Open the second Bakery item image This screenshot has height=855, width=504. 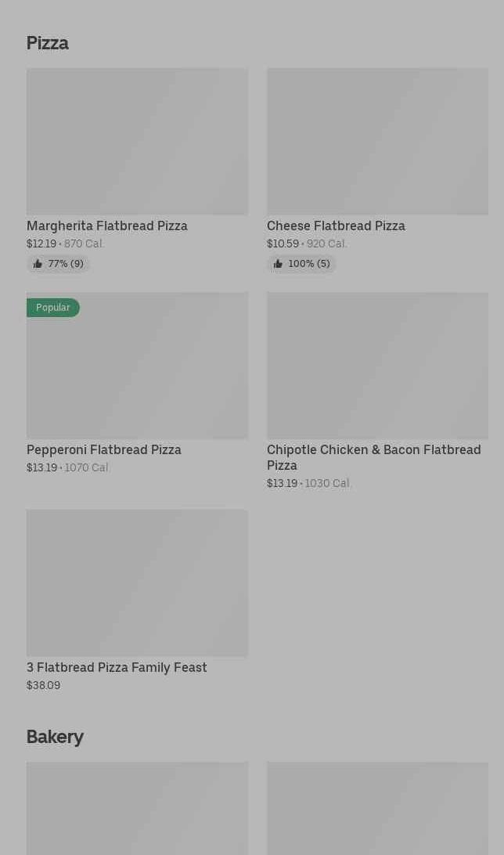377,808
